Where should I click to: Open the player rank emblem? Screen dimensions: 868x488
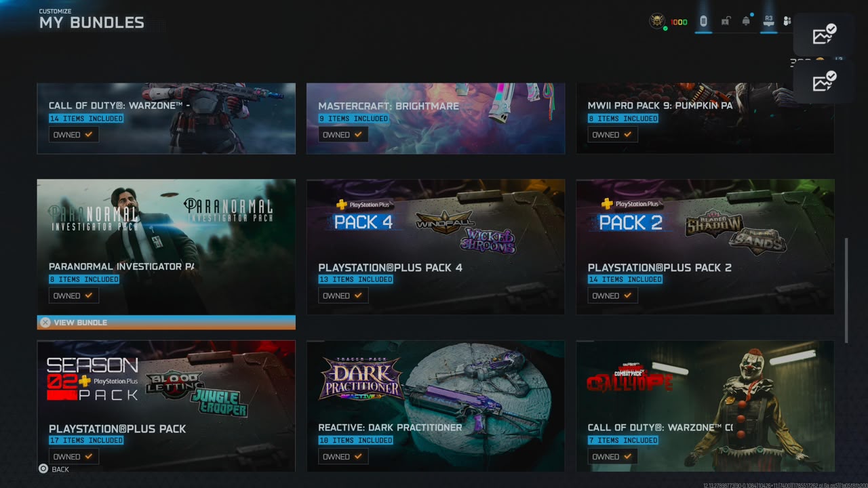[656, 21]
